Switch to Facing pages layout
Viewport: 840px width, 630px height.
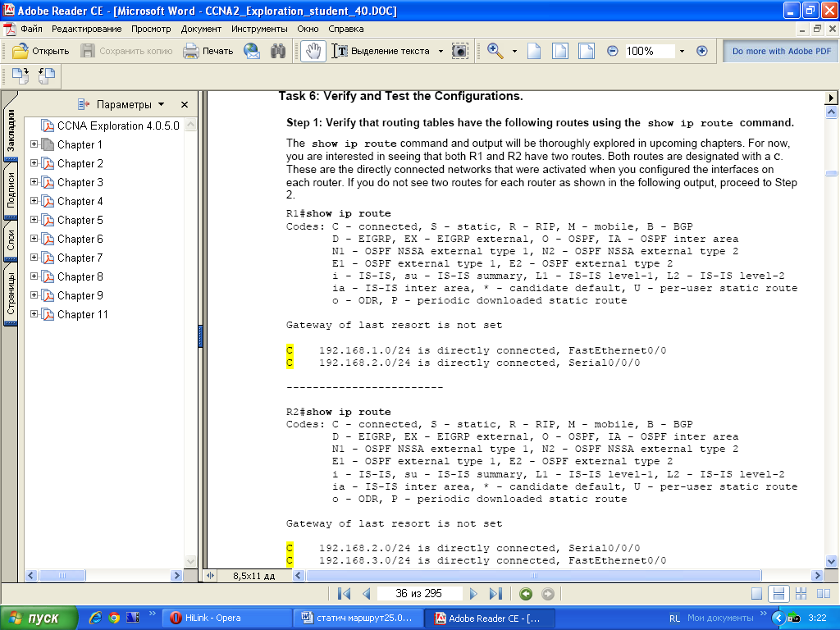[x=824, y=594]
